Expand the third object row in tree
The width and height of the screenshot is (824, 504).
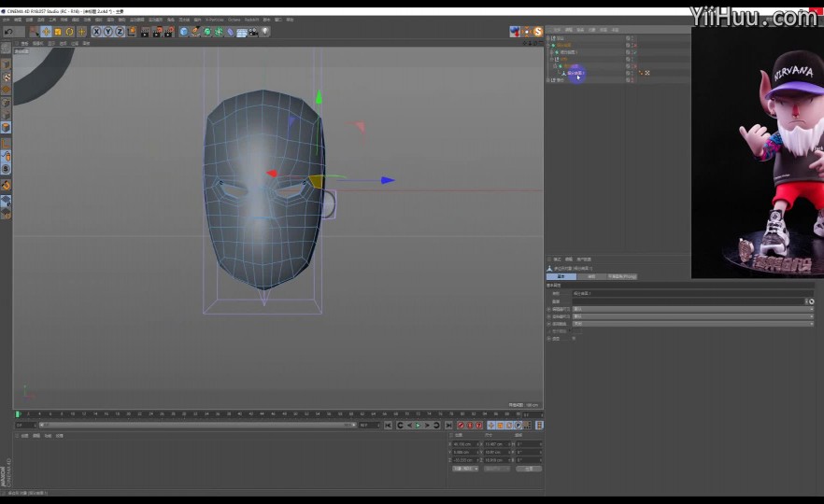point(552,52)
